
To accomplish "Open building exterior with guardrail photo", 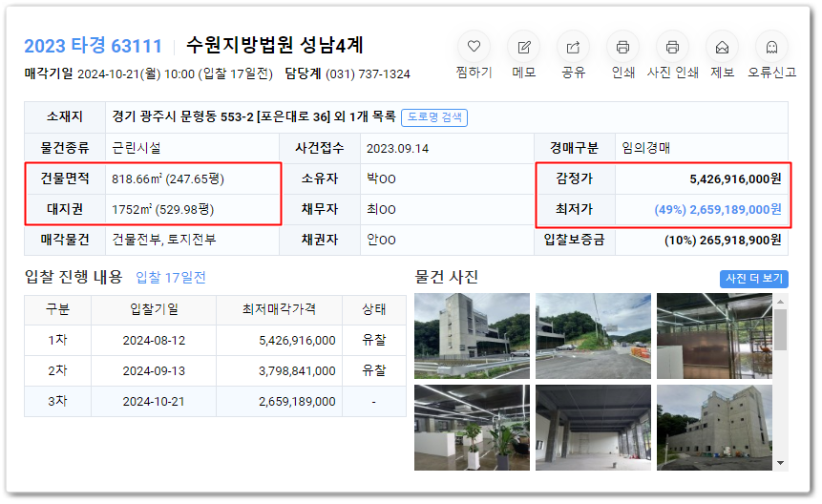I will click(x=472, y=336).
